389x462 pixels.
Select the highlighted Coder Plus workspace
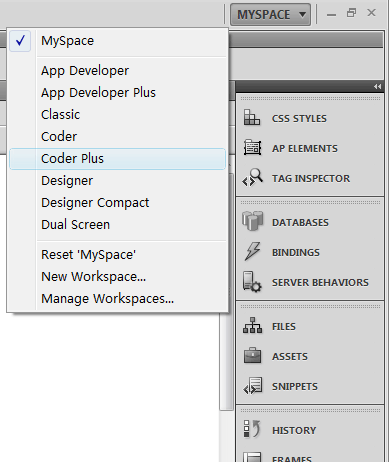point(117,159)
